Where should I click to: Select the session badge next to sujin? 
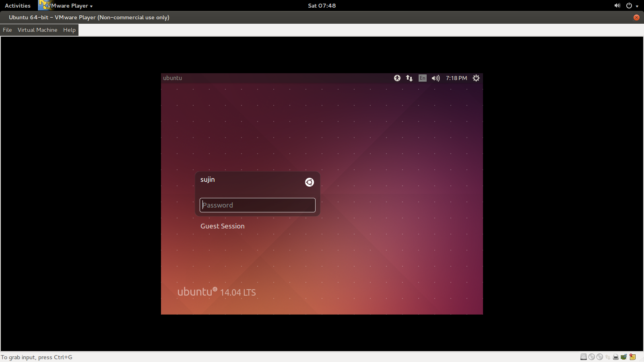309,182
